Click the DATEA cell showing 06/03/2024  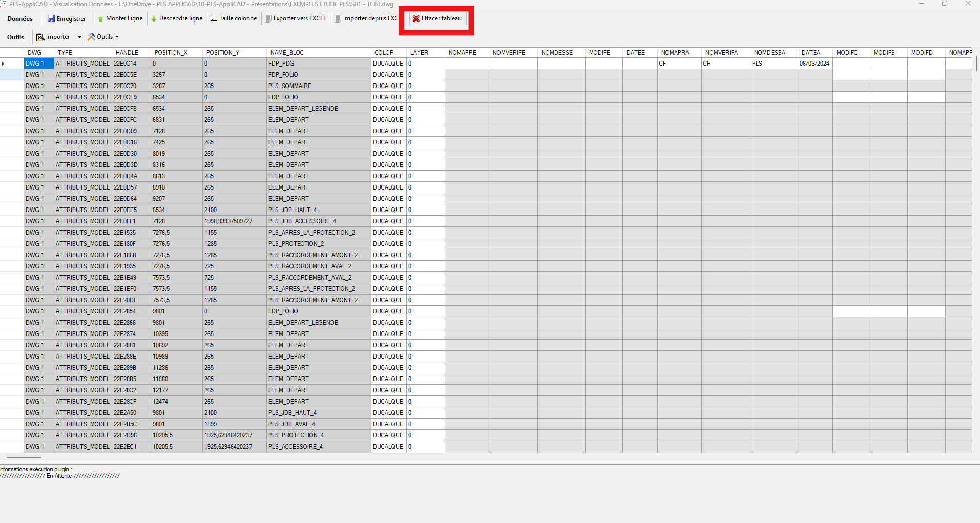(815, 64)
